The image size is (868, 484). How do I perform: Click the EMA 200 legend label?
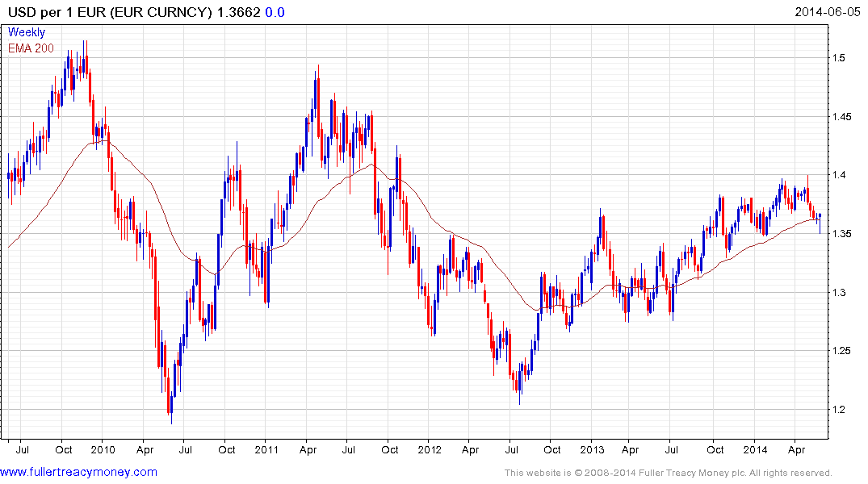click(31, 48)
